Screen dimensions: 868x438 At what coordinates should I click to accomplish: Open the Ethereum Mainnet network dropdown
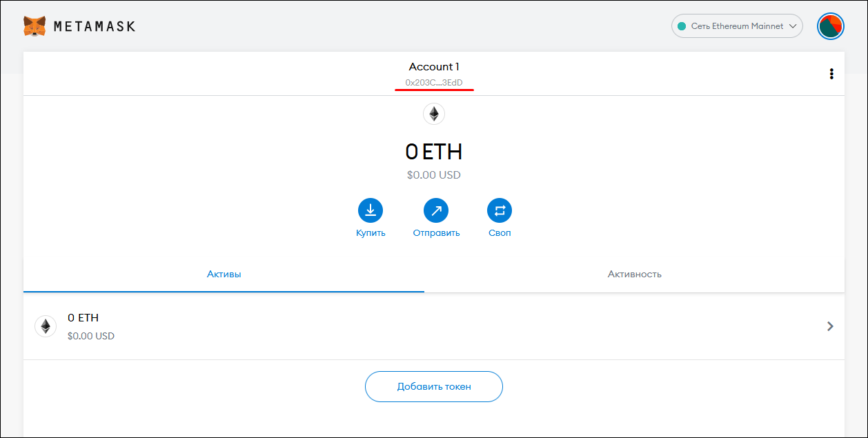(737, 26)
